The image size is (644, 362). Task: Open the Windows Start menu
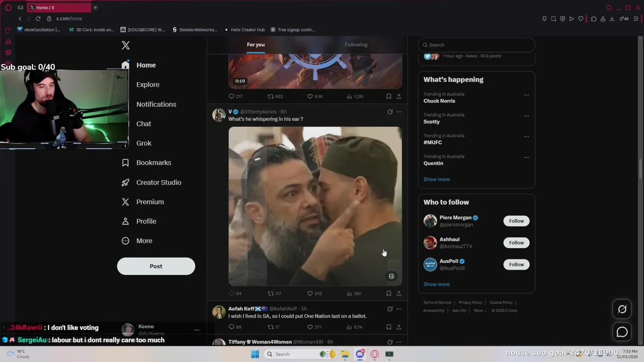(x=255, y=354)
